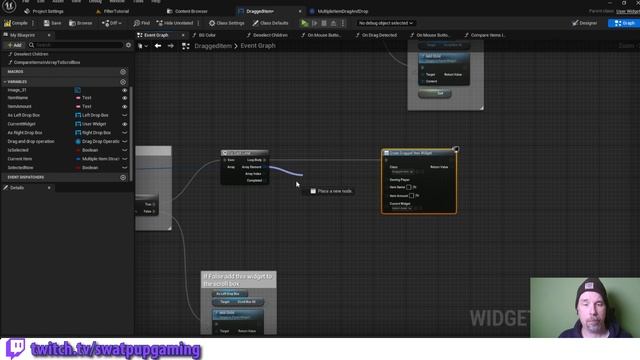Switch to Graph mode
The height and width of the screenshot is (360, 640).
click(624, 23)
